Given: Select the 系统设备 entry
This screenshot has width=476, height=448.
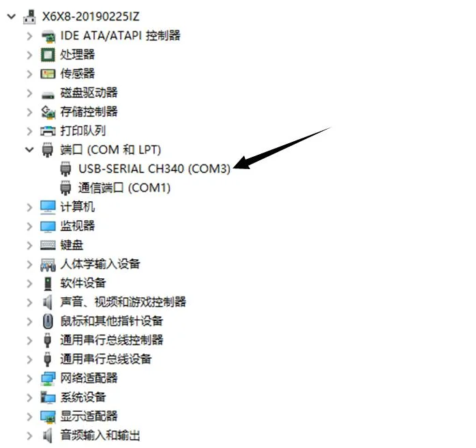Looking at the screenshot, I should 83,398.
